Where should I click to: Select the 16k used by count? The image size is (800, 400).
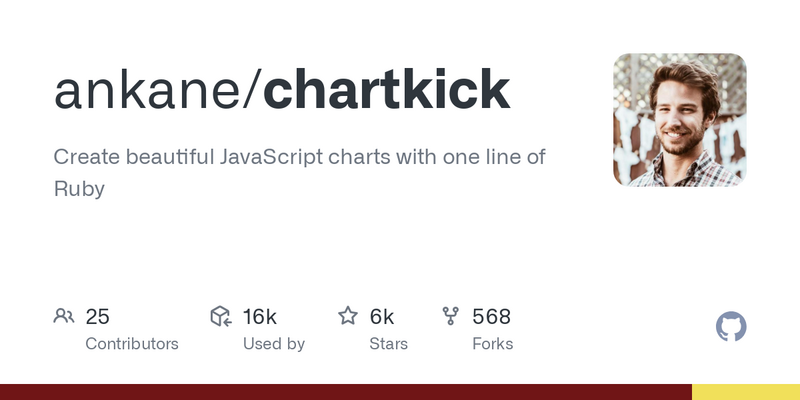259,317
